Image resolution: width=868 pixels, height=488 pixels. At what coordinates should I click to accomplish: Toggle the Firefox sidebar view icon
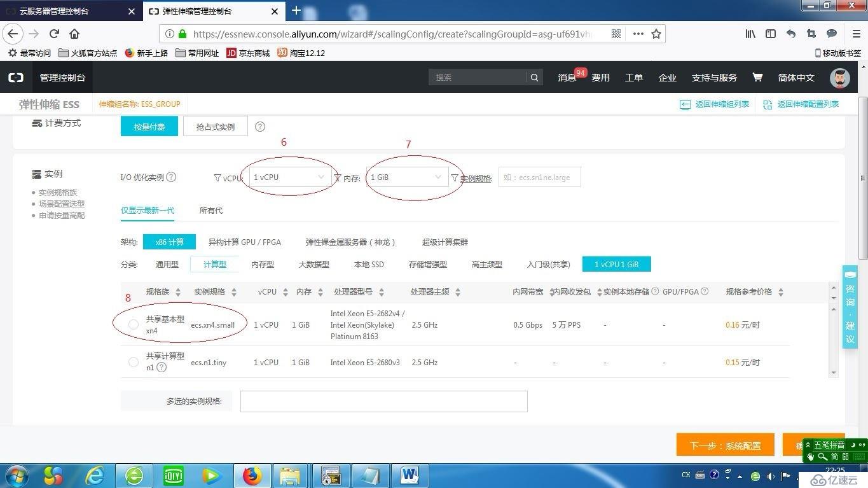click(x=771, y=34)
